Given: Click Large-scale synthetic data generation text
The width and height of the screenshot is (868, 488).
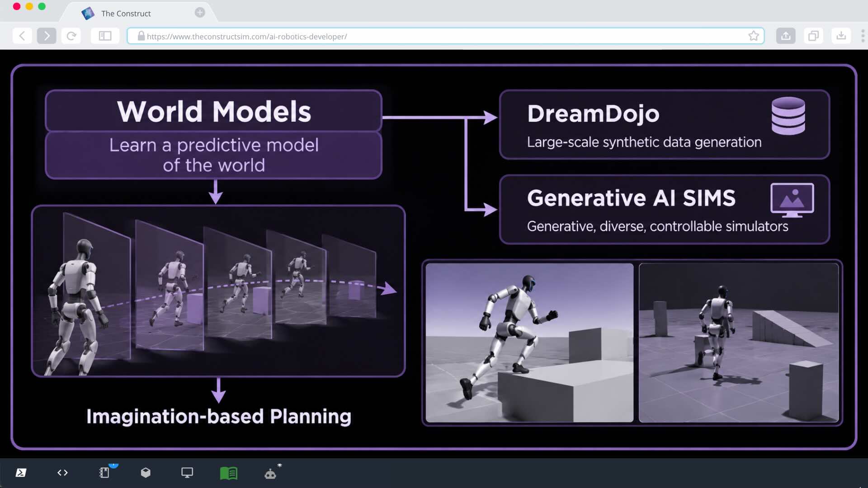Looking at the screenshot, I should click(644, 142).
